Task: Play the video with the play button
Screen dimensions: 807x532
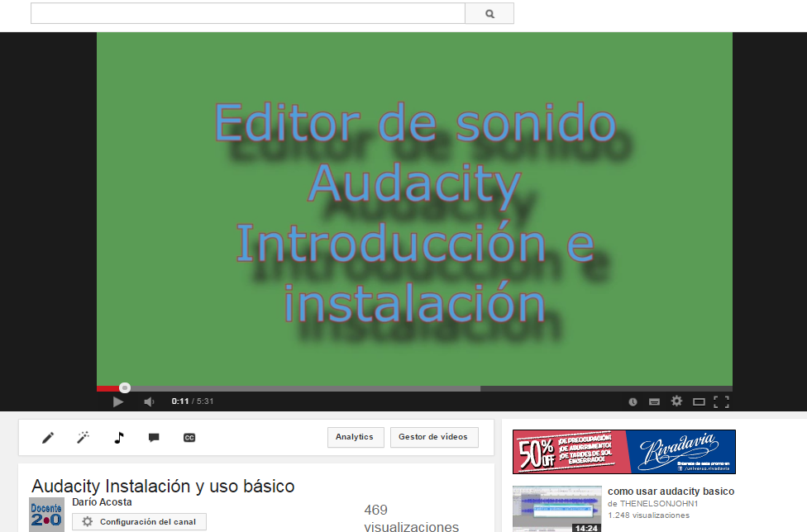Action: (118, 401)
